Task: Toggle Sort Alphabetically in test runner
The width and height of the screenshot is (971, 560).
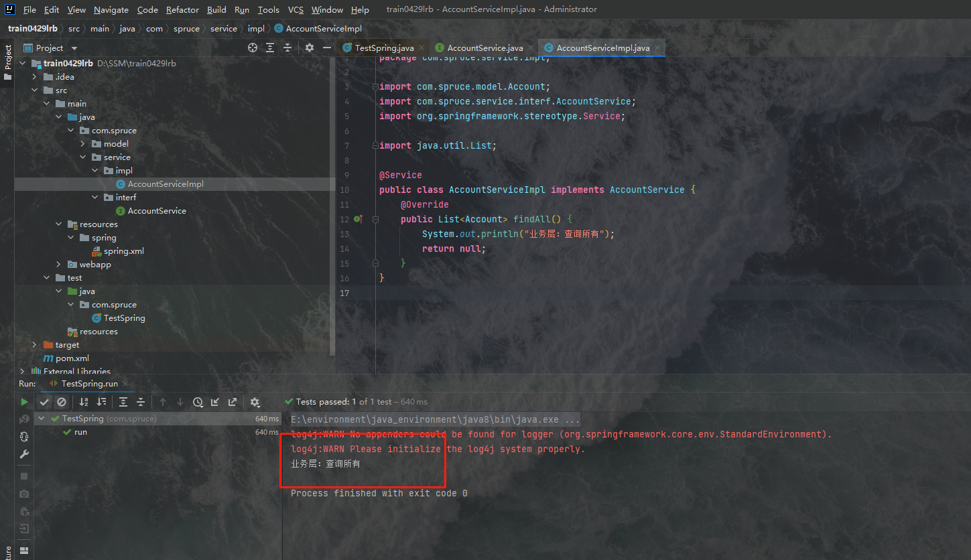Action: coord(84,402)
